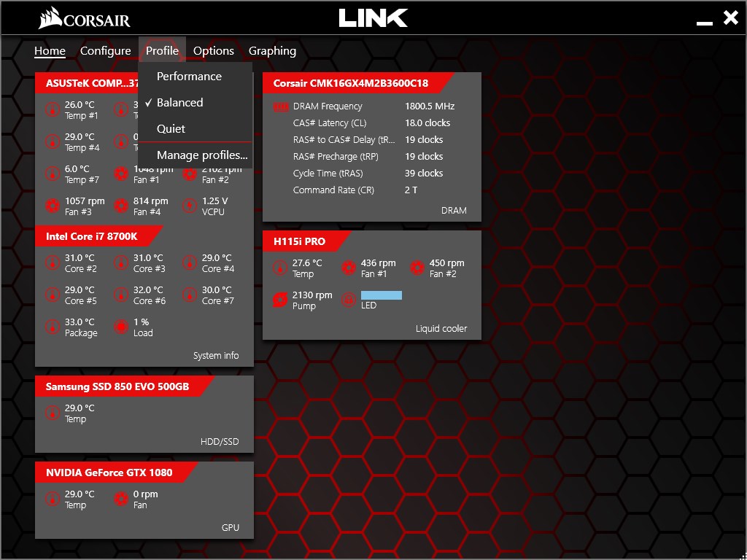
Task: Click the DRAM Frequency memory icon
Action: coord(281,106)
